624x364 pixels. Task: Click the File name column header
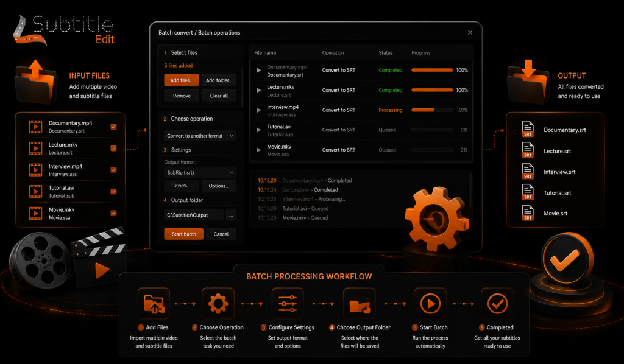[x=265, y=53]
